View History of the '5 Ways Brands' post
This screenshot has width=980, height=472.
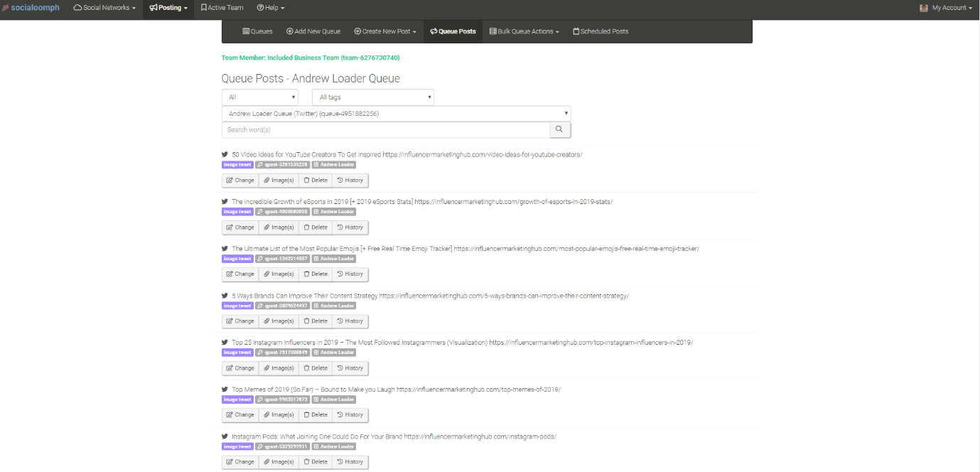pos(350,321)
